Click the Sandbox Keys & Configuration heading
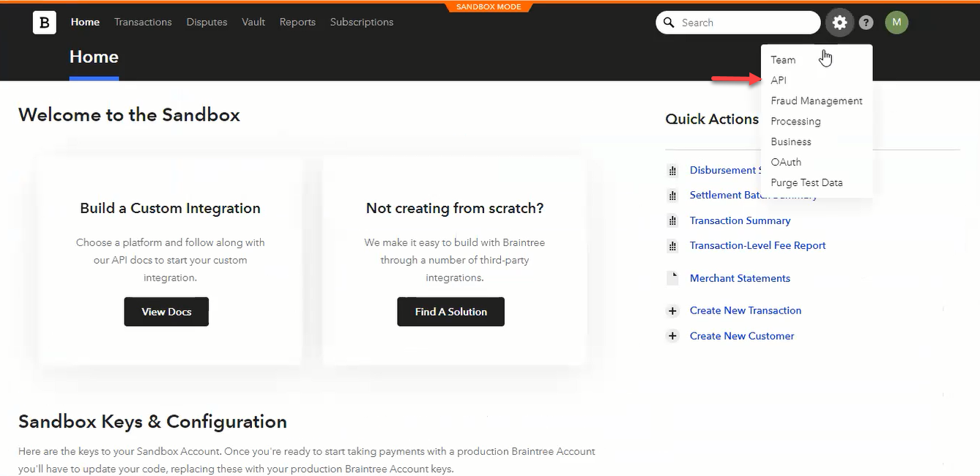 pyautogui.click(x=152, y=422)
